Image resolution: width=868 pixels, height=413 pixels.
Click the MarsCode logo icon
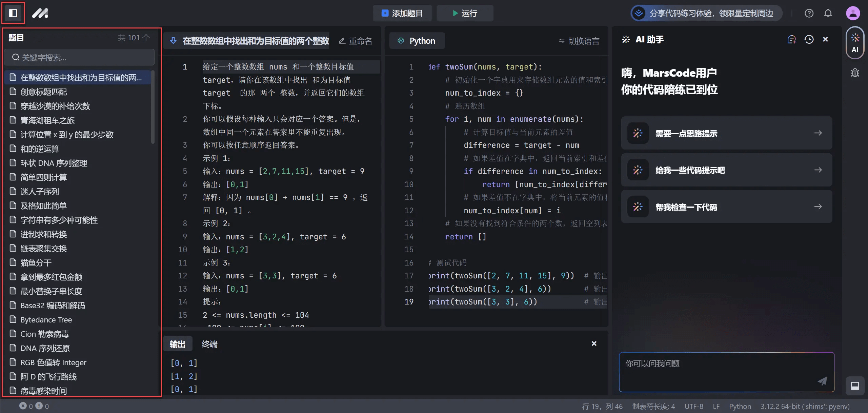pos(40,13)
